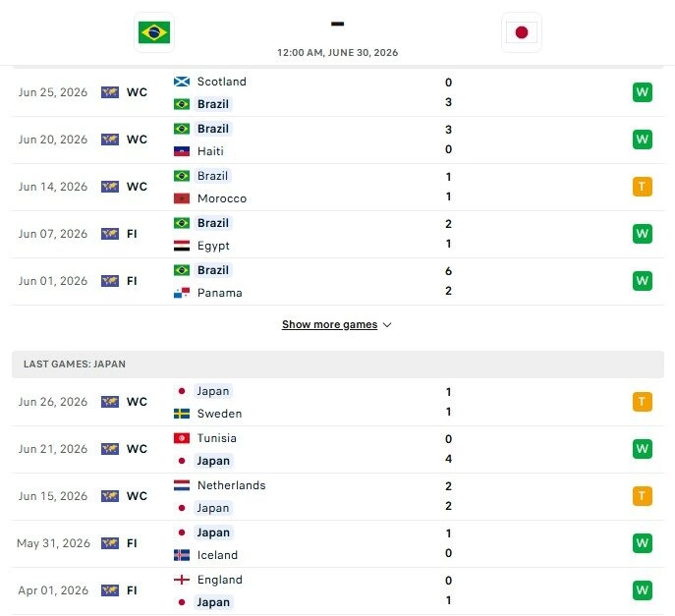Image resolution: width=675 pixels, height=616 pixels.
Task: Click the Brazil flag team logo in header
Action: coord(154,32)
